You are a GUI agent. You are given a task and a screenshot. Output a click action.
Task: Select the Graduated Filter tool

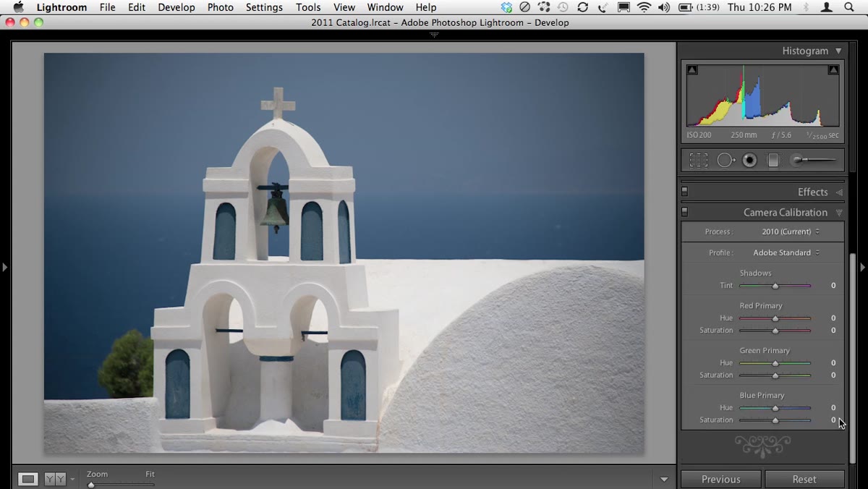click(773, 161)
